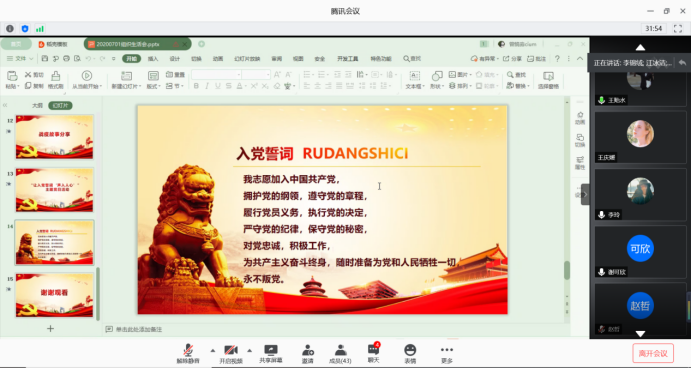Open the 邀请 invite icon
This screenshot has height=368, width=692.
[x=308, y=353]
